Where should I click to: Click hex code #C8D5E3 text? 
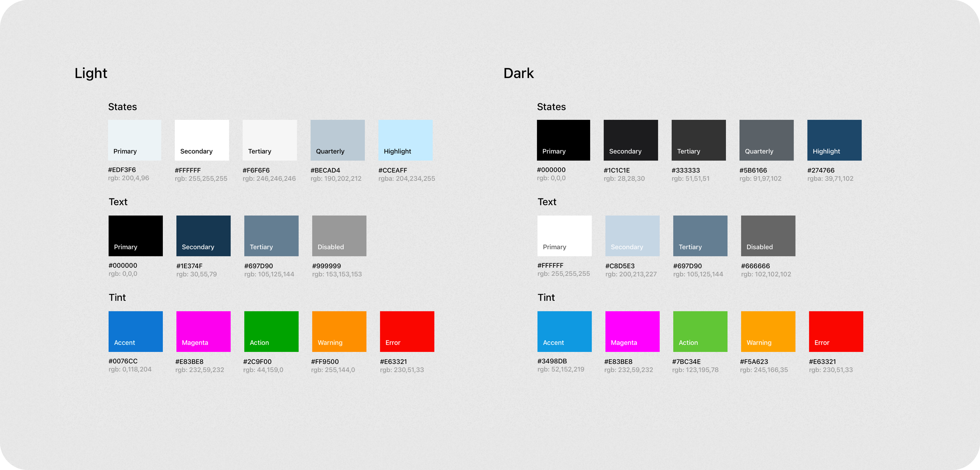(620, 266)
